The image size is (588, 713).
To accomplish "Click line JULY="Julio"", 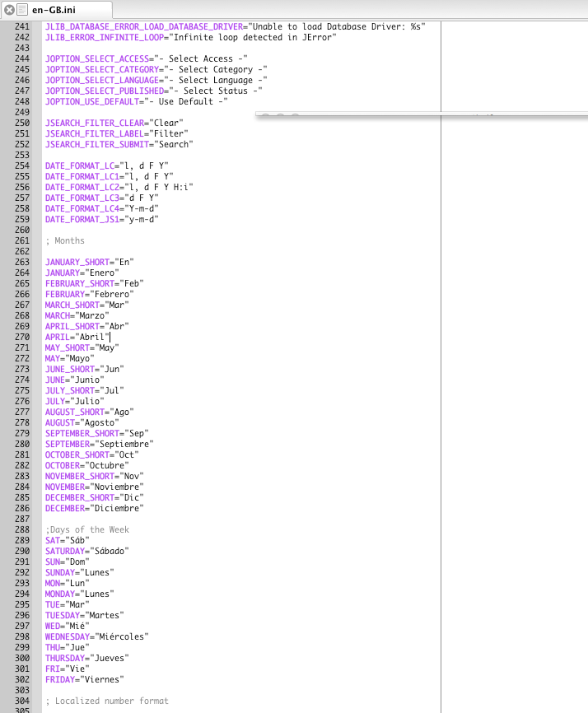I will click(75, 401).
